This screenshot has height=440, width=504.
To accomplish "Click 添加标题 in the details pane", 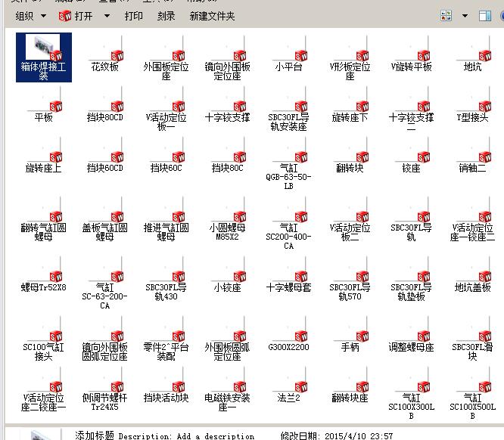I will coord(95,435).
